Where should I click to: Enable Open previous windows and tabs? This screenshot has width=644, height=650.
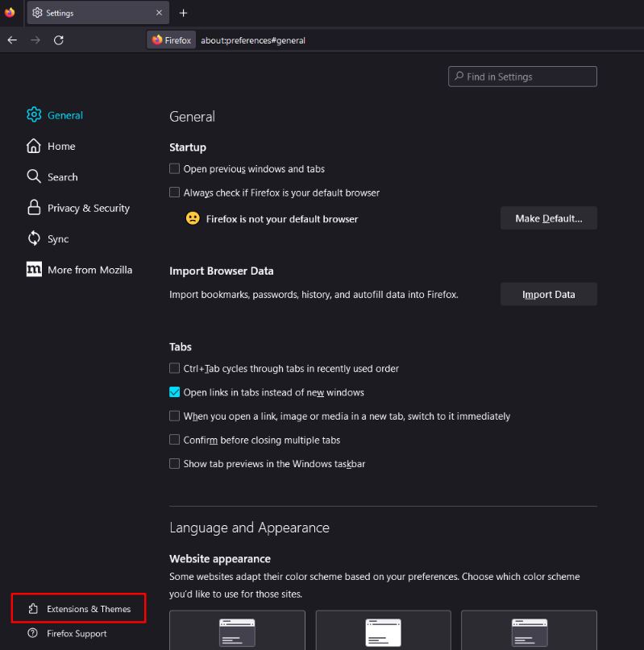[174, 168]
